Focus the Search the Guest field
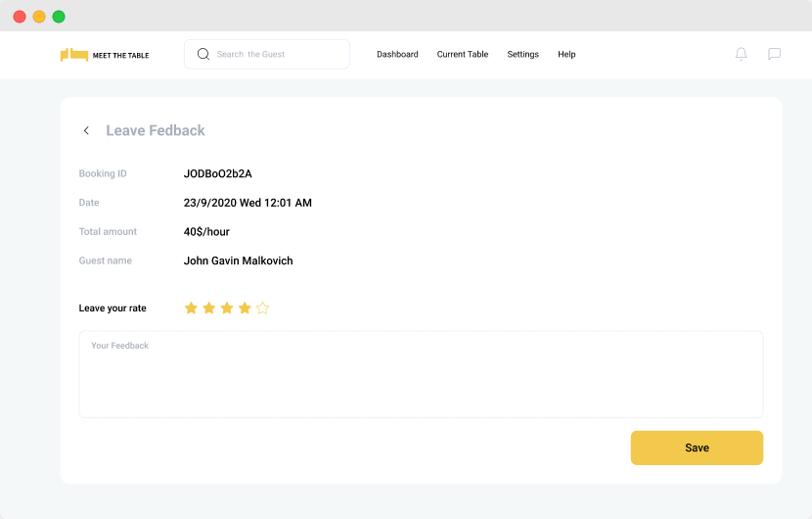The image size is (812, 519). click(x=267, y=54)
